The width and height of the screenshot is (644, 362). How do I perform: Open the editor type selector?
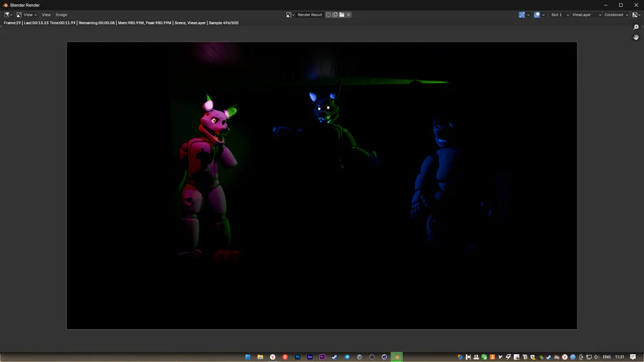8,15
